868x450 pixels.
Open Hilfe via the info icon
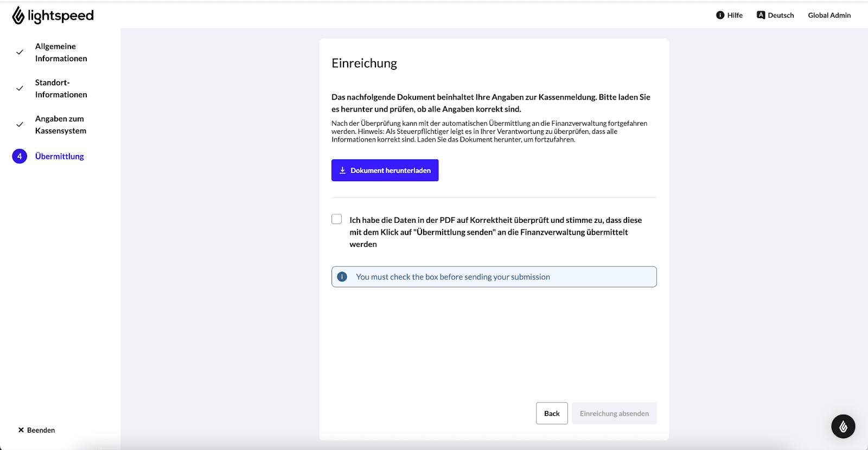[x=720, y=15]
